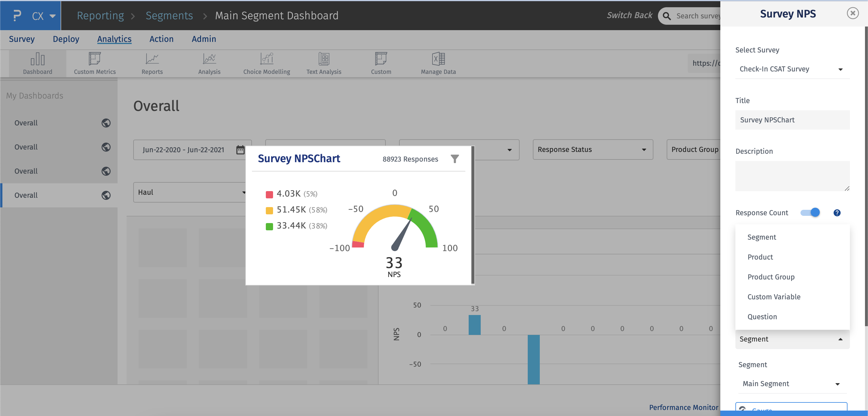Click the filter funnel on Survey NPSChart

(x=454, y=159)
